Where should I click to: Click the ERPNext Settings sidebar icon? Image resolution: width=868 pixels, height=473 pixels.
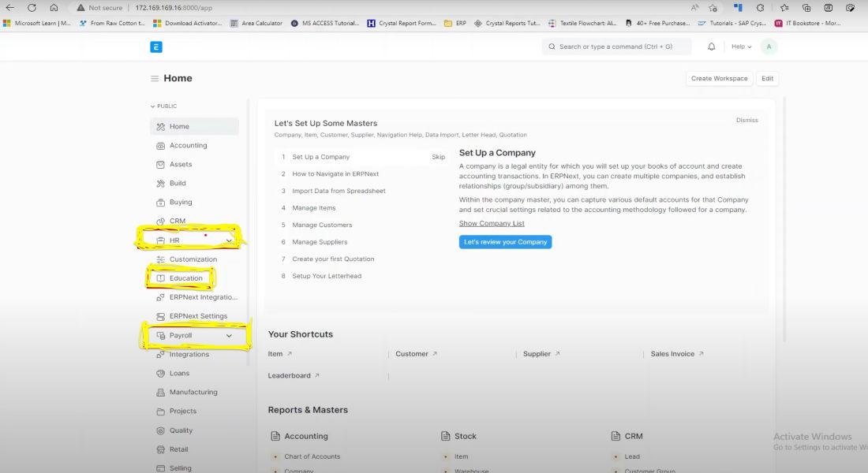coord(160,316)
